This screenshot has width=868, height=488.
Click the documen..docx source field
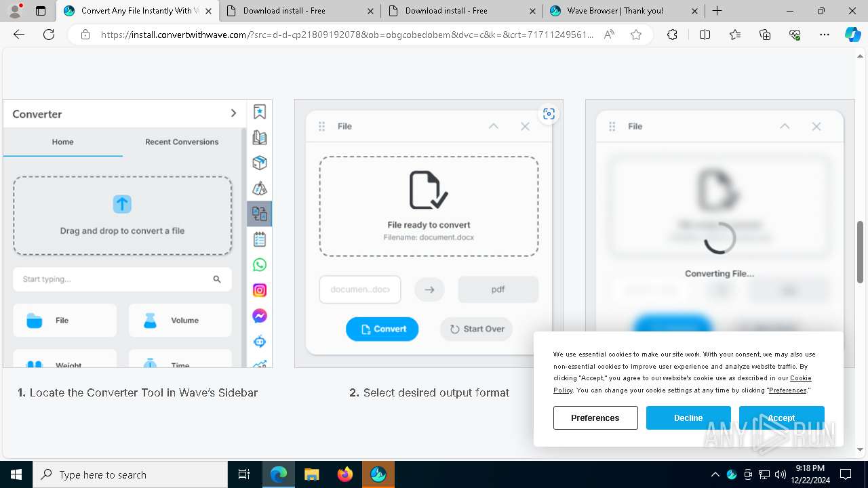point(360,289)
